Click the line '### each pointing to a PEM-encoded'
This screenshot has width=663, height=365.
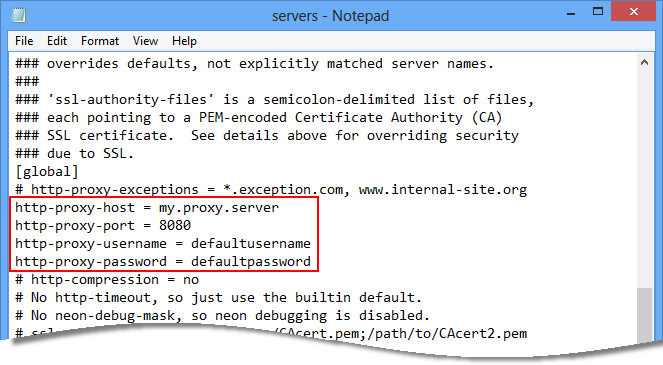click(259, 118)
